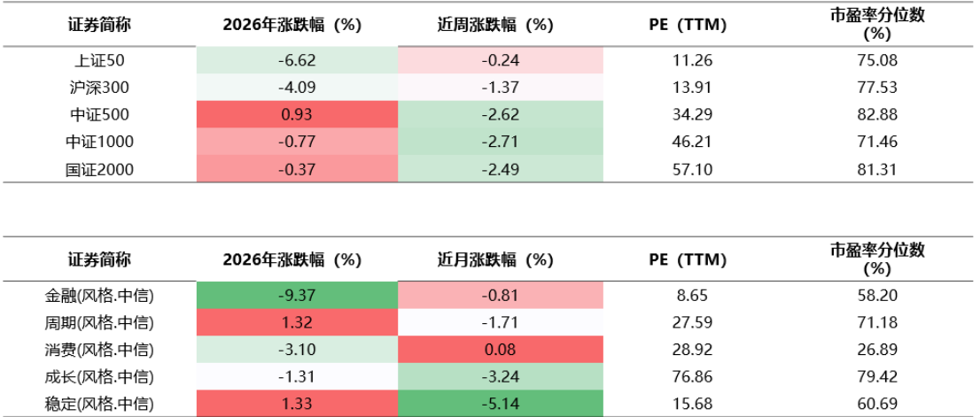Select the 成长(风格.中信) row label
Image resolution: width=980 pixels, height=417 pixels.
[x=99, y=377]
